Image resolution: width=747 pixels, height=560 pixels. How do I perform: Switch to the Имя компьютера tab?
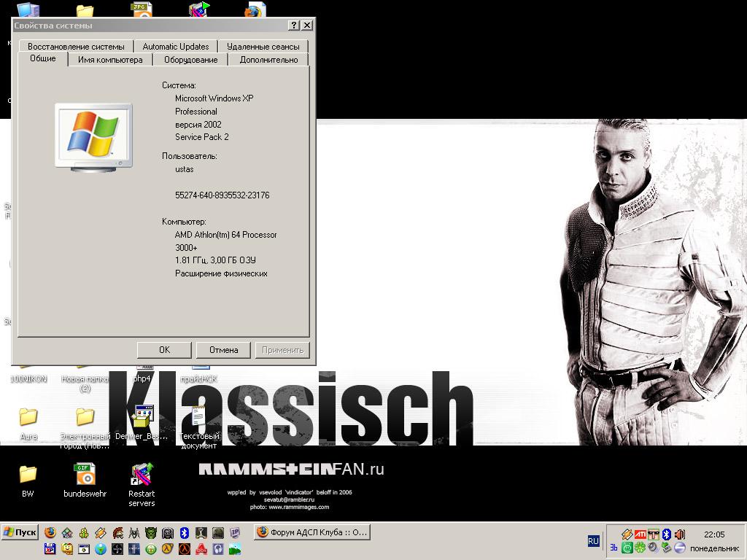point(110,60)
